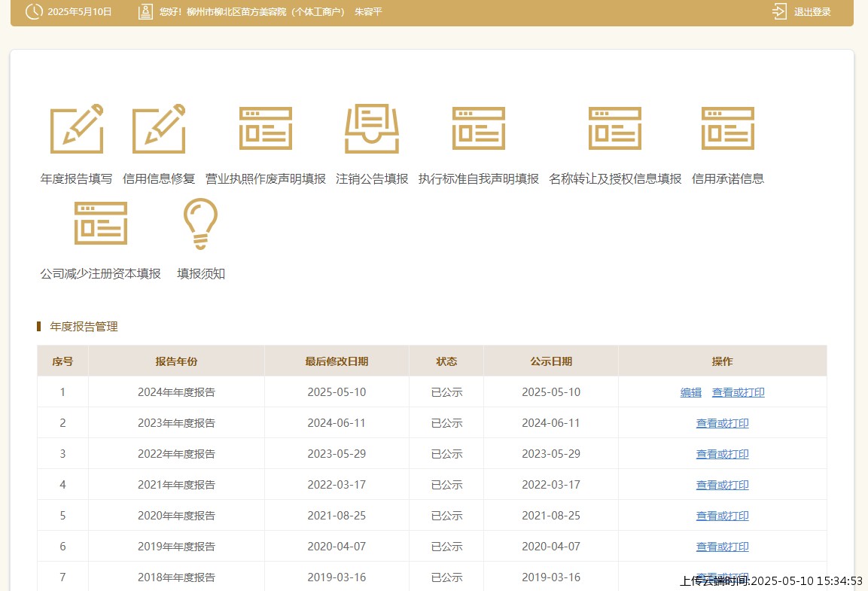The width and height of the screenshot is (868, 591).
Task: Click the 年度报告填写 text label
Action: pos(76,178)
